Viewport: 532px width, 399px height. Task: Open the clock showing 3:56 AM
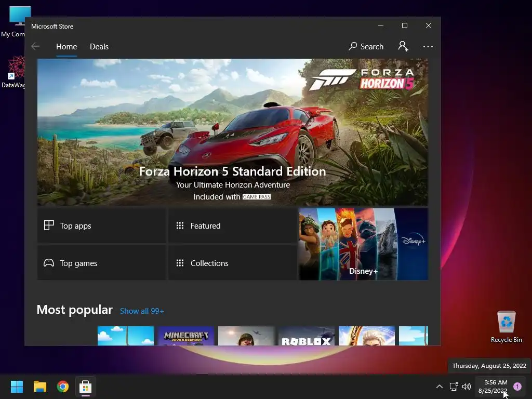point(494,387)
